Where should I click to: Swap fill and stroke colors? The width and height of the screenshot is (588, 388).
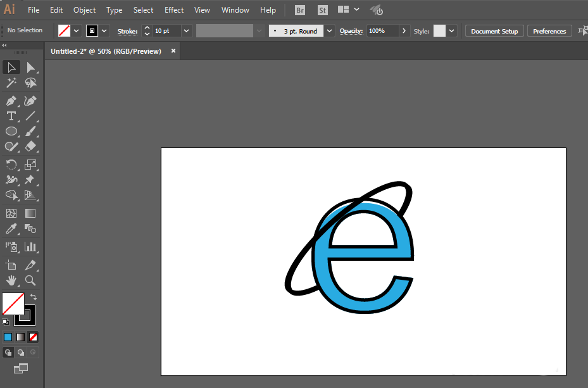34,297
